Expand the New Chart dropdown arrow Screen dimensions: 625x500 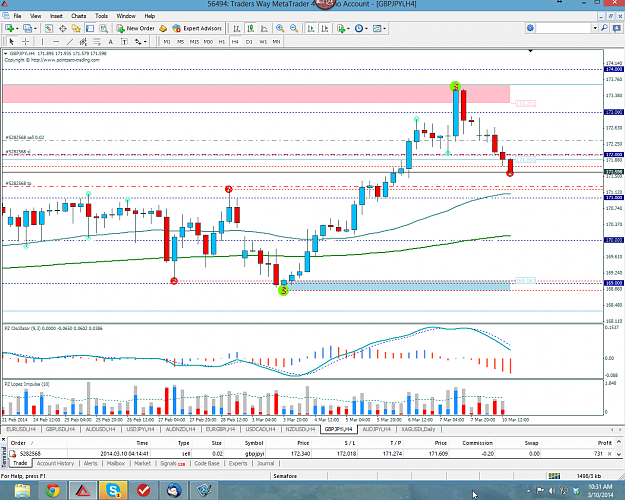point(17,29)
